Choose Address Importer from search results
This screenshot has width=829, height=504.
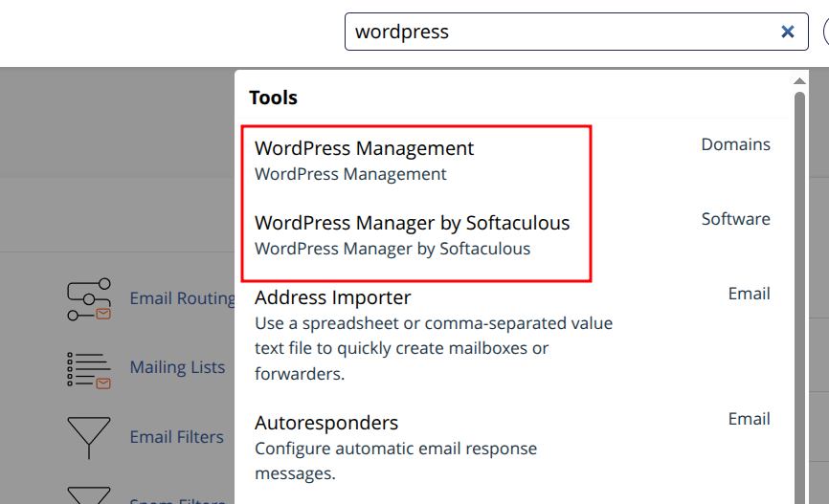(332, 297)
